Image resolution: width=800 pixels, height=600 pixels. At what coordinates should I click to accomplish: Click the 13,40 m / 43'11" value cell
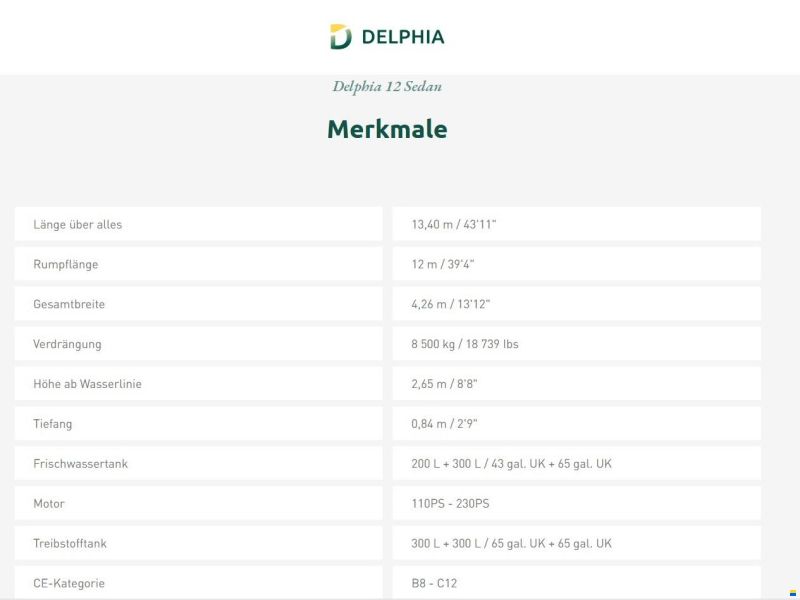(x=577, y=224)
